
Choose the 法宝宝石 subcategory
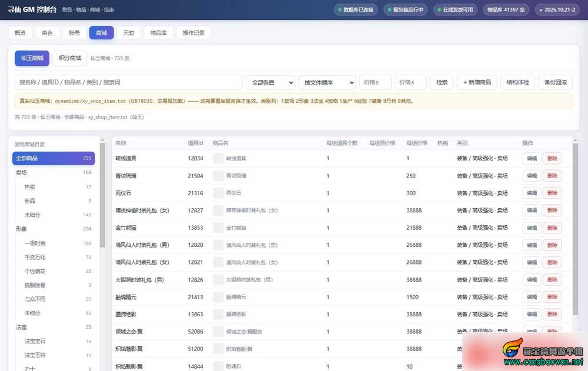coord(58,342)
